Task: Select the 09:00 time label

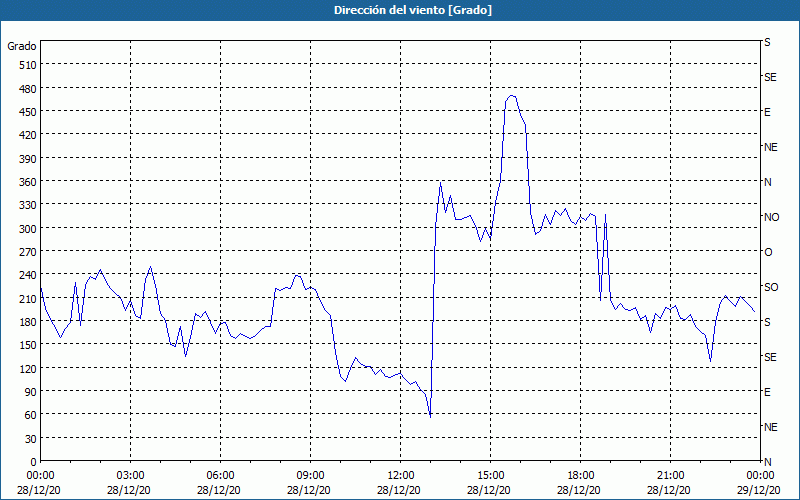Action: [x=311, y=476]
